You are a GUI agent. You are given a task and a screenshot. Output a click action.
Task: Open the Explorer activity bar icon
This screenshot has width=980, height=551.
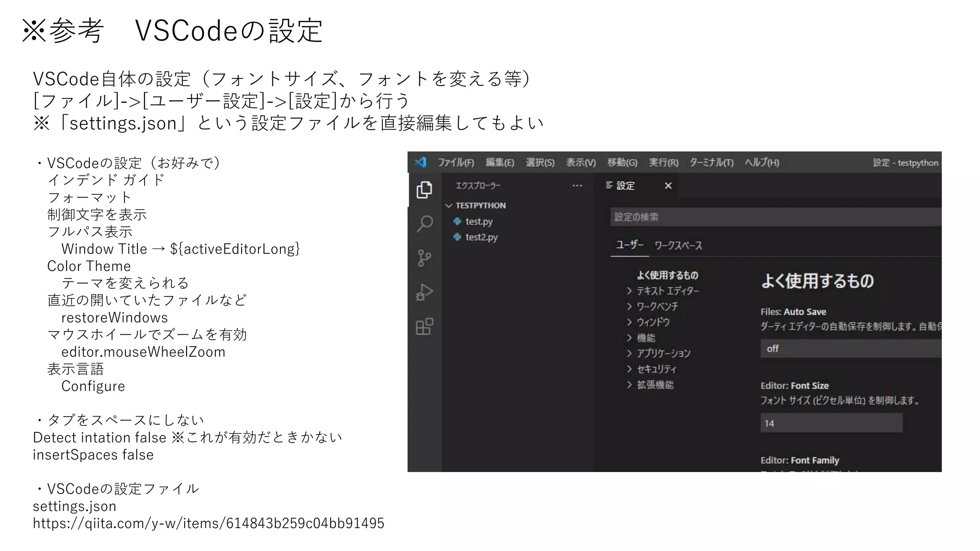click(x=424, y=190)
